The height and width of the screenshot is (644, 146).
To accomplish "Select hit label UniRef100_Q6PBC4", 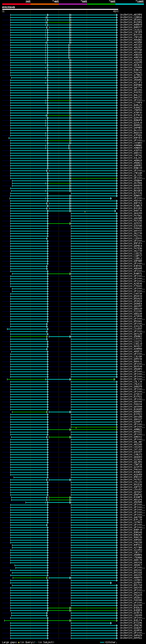I will tap(131, 246).
